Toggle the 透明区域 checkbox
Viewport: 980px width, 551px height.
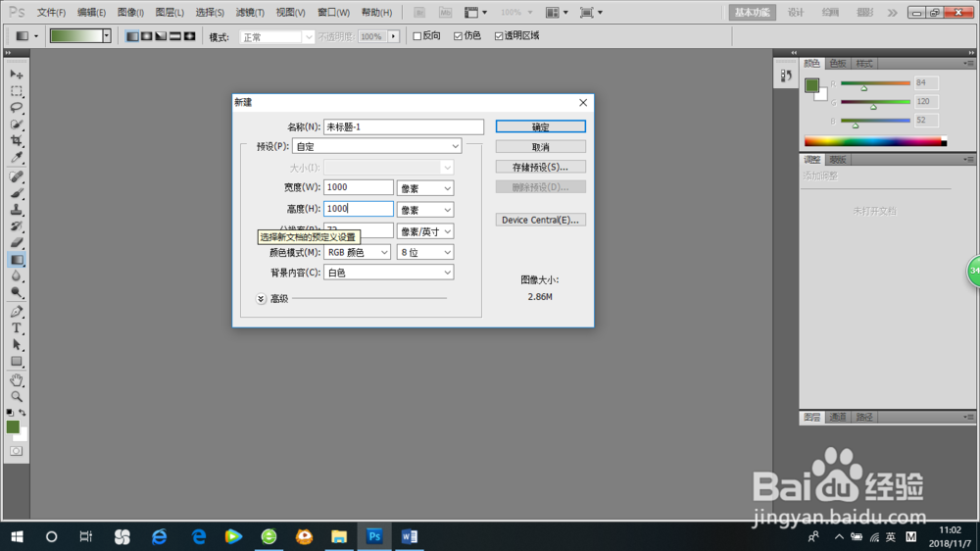499,36
